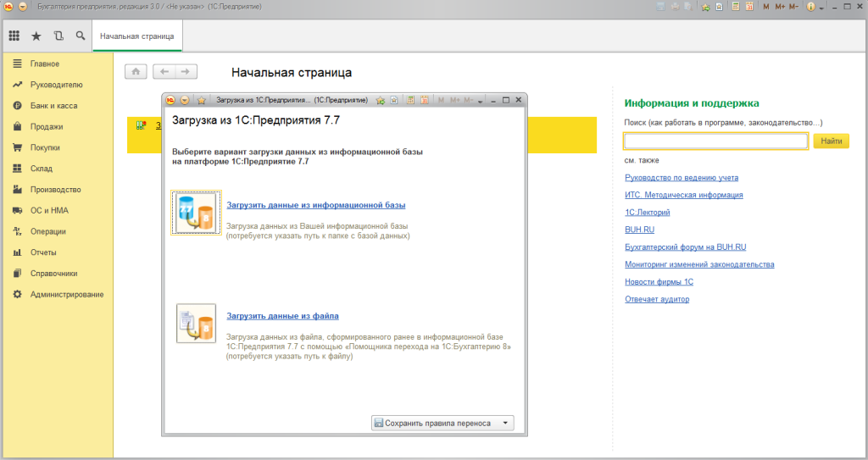868x460 pixels.
Task: Open BUH.RU link
Action: point(639,230)
